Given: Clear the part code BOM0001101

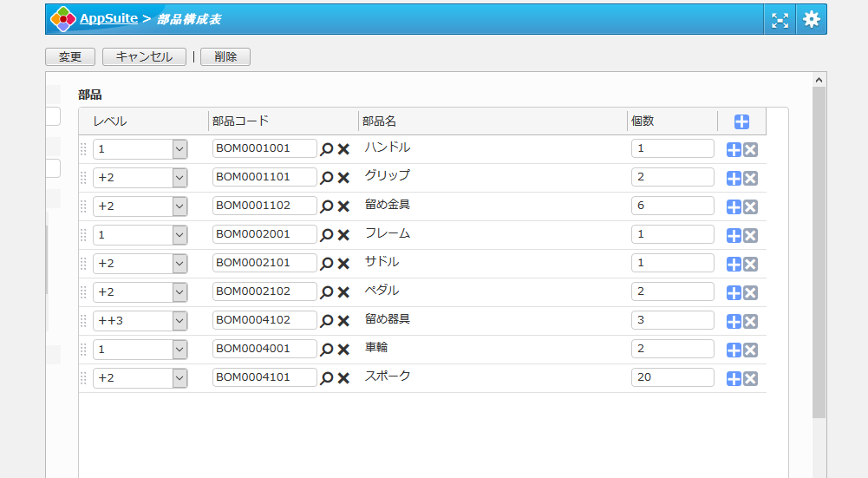Looking at the screenshot, I should point(343,178).
